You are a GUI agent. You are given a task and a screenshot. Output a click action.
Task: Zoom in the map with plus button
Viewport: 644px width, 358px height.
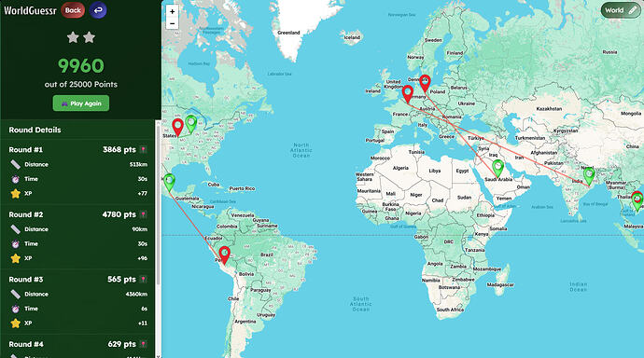tap(172, 11)
